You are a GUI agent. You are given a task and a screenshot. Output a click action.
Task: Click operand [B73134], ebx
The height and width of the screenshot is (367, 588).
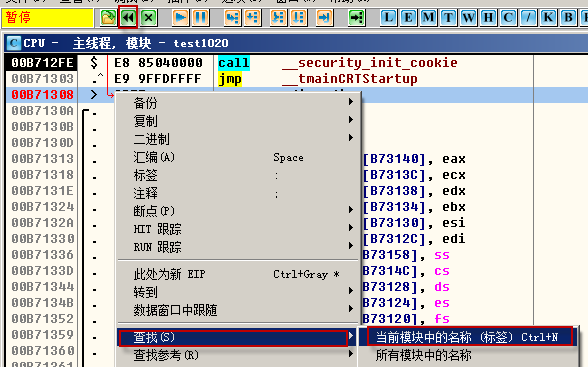[414, 207]
